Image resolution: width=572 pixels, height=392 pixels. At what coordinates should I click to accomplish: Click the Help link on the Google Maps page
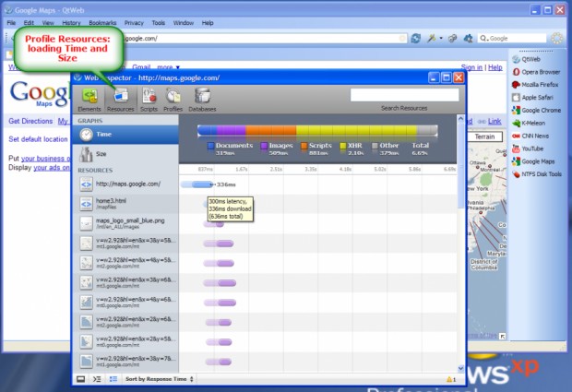pyautogui.click(x=495, y=67)
